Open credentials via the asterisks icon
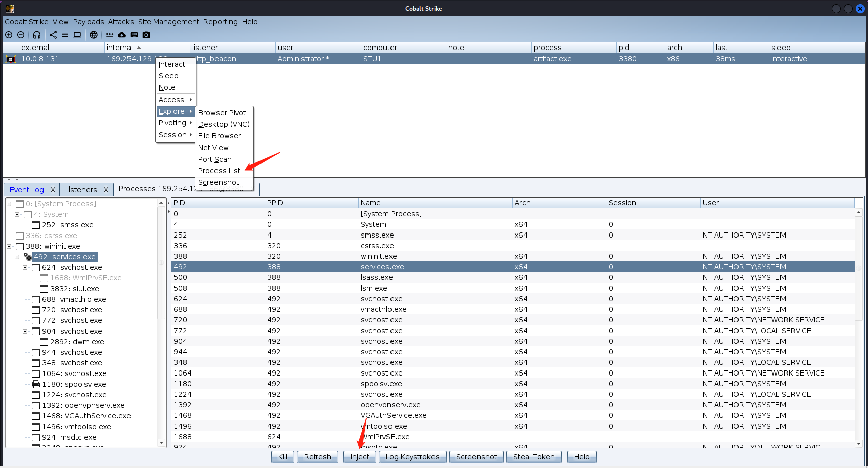This screenshot has height=468, width=868. (110, 35)
